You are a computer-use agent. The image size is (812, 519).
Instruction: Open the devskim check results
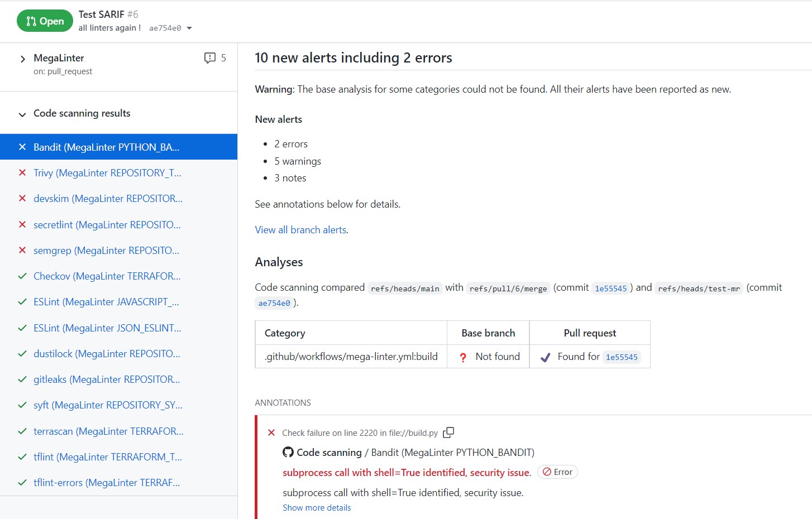coord(108,199)
